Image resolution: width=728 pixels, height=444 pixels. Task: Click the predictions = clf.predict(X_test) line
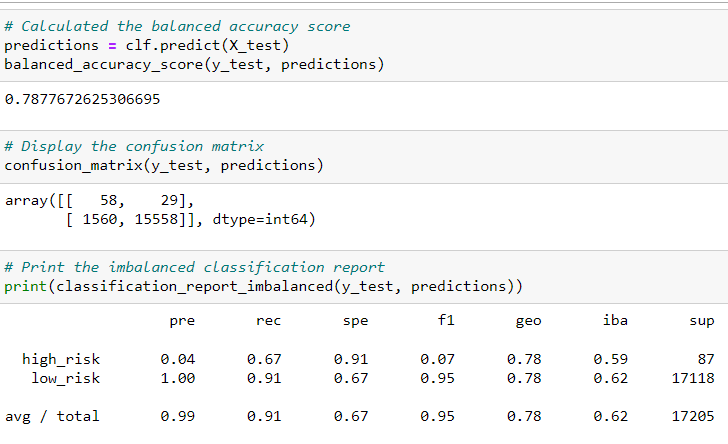147,46
